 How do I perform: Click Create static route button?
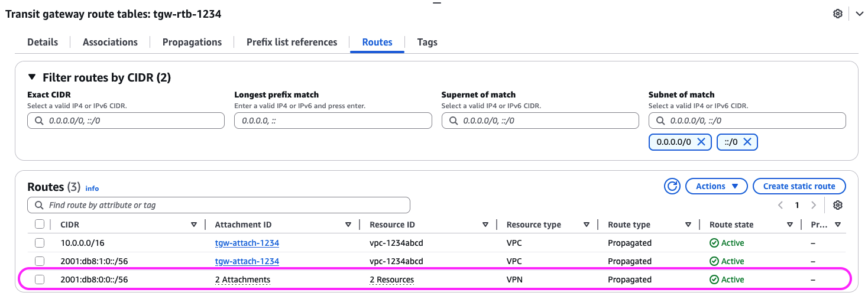tap(799, 186)
